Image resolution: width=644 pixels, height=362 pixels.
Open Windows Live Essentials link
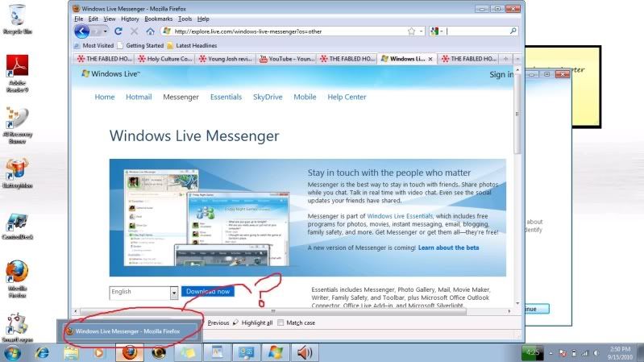[400, 216]
